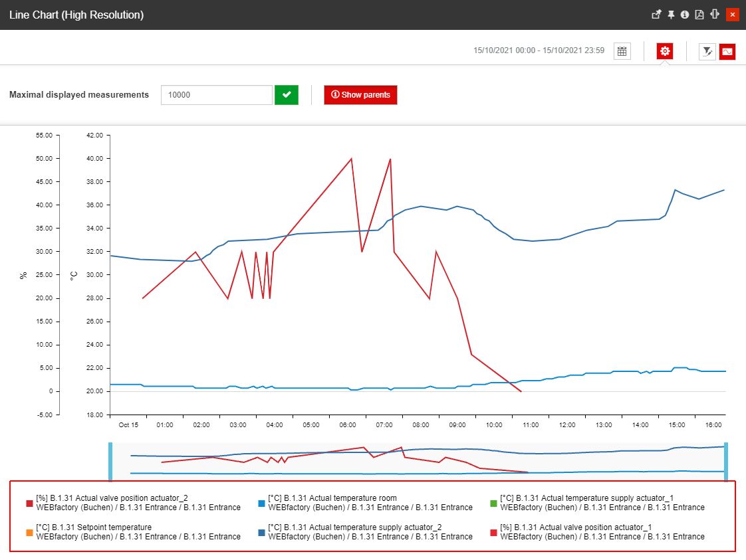Open the signal filter edit tool
Viewport: 746px width, 560px height.
pyautogui.click(x=707, y=51)
